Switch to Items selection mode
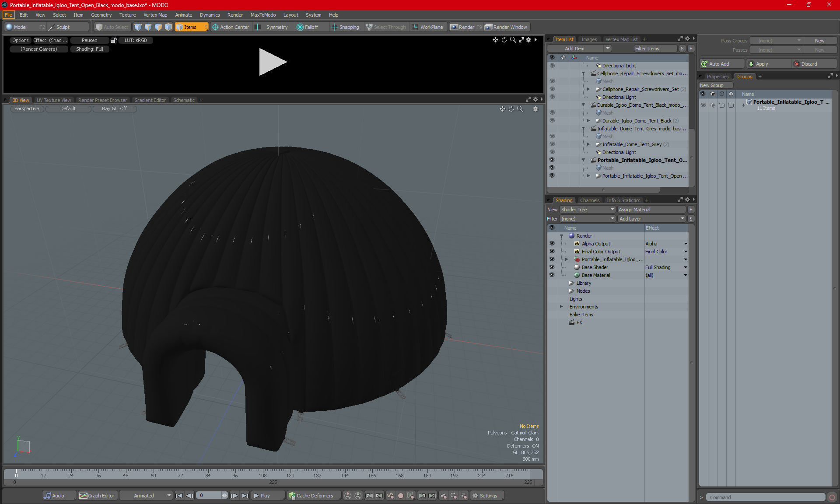The image size is (840, 504). pos(191,27)
